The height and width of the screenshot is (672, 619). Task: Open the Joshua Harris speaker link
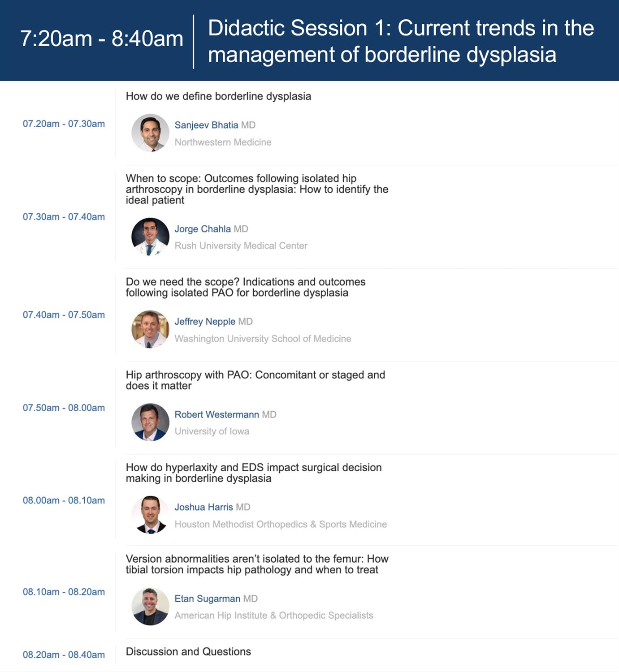(203, 507)
